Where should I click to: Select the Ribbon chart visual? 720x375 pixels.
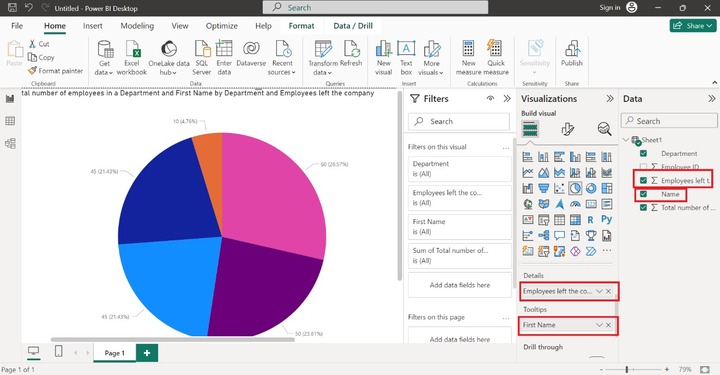(x=607, y=173)
